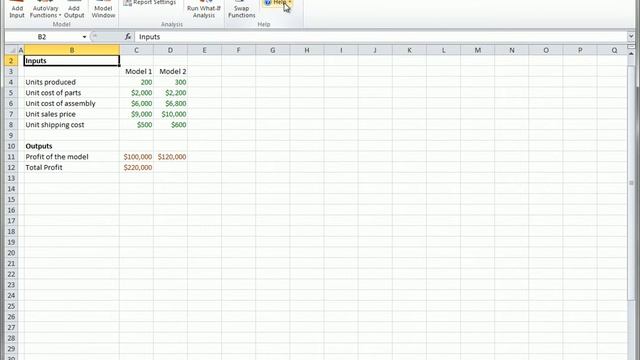Expand the formula bar with the chevron
Viewport: 640px width, 360px height.
[x=631, y=36]
